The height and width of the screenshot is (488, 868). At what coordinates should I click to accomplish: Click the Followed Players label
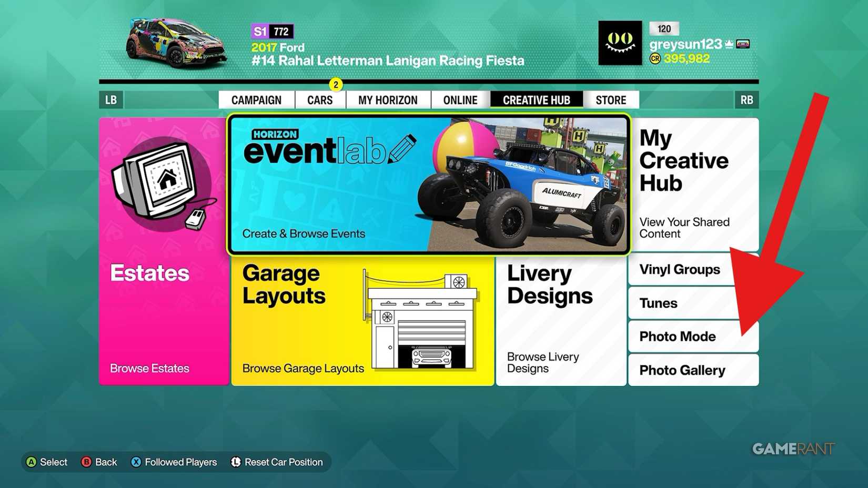[x=181, y=462]
